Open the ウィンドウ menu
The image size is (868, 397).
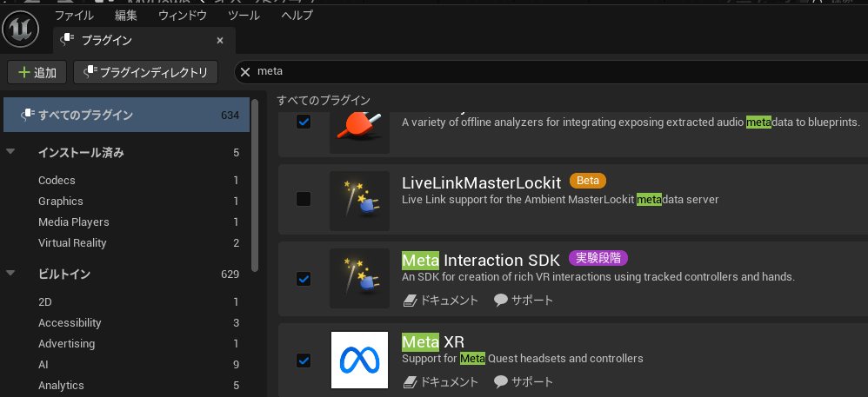[183, 15]
